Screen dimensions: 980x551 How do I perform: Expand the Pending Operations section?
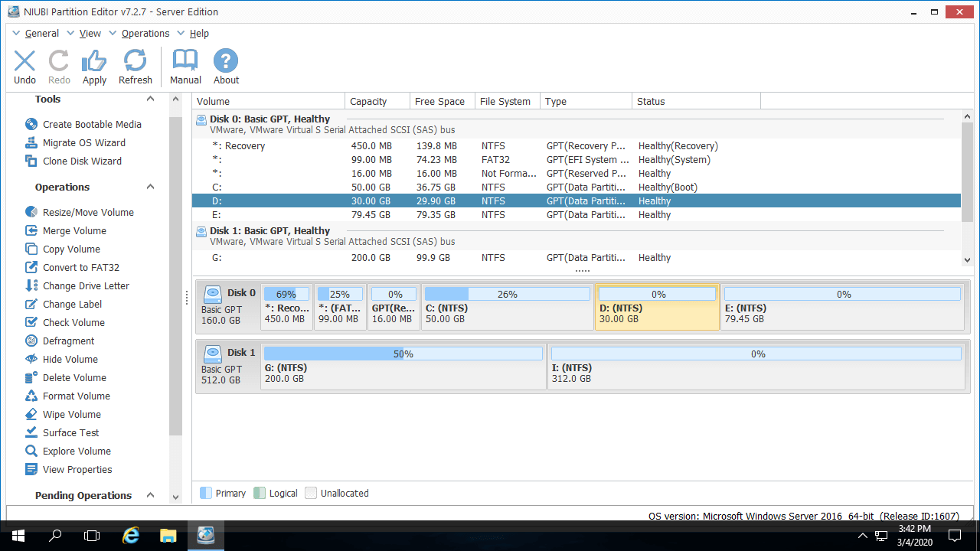click(150, 495)
